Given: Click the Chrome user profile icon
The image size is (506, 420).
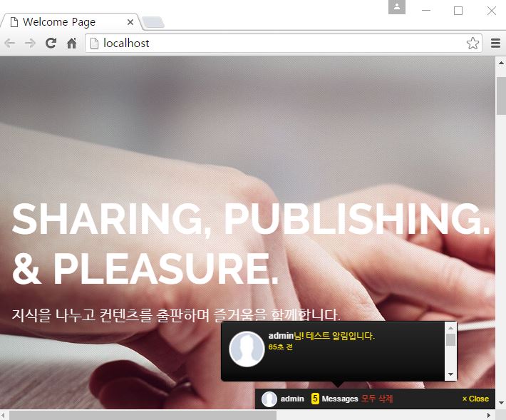Looking at the screenshot, I should point(396,7).
